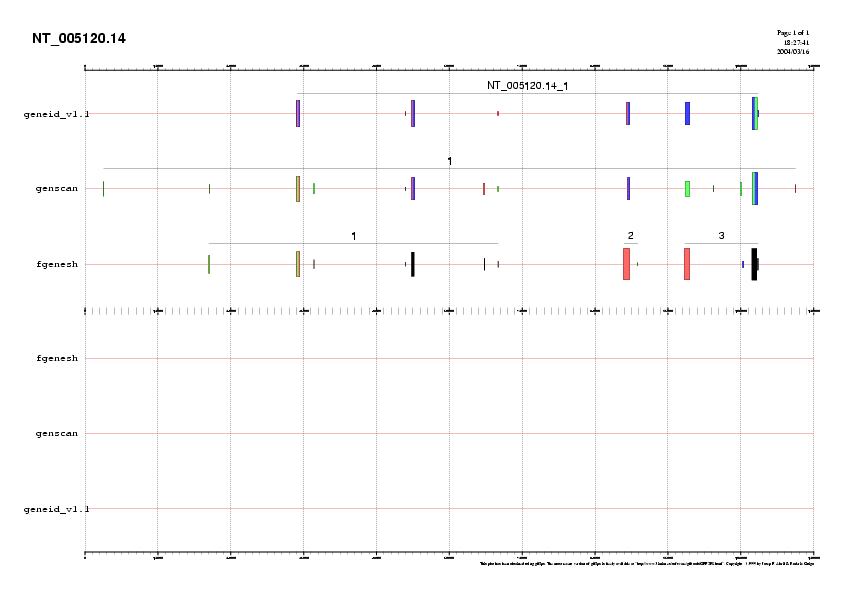The image size is (842, 595).
Task: Click the bright green exon on genscan track
Action: 687,189
